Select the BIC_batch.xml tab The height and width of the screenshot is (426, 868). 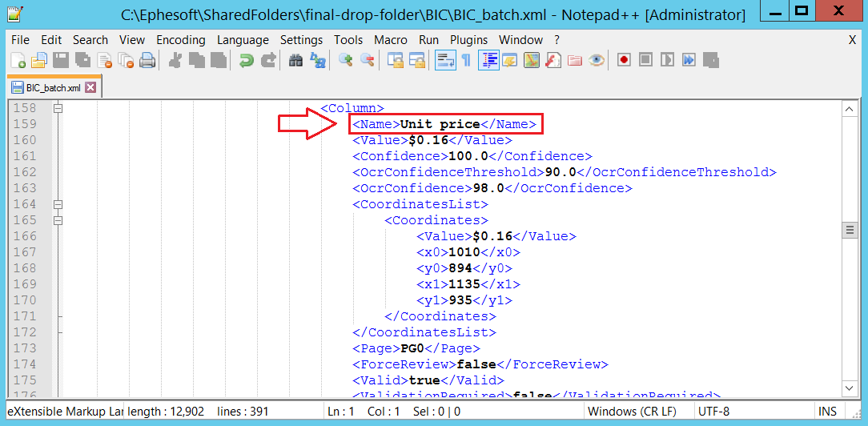(53, 87)
